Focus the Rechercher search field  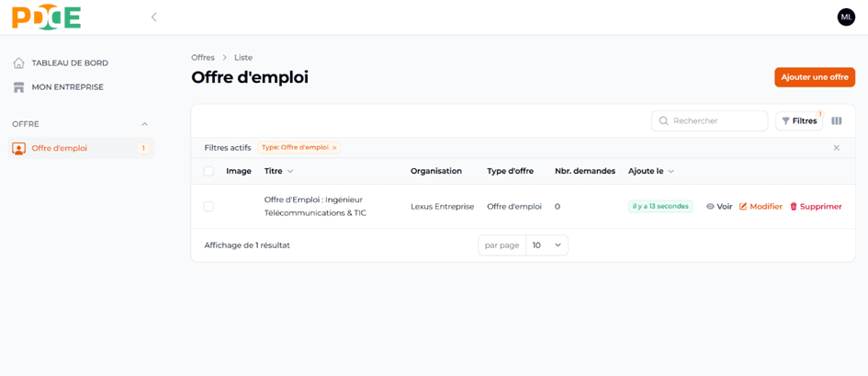(710, 120)
